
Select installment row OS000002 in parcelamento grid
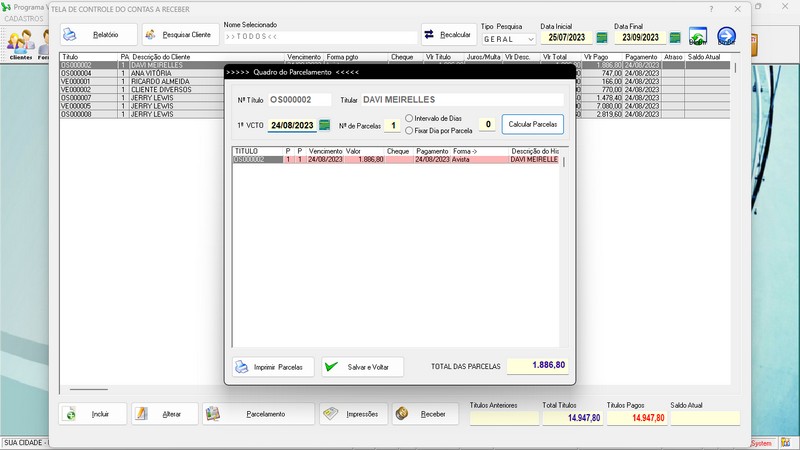tap(396, 159)
